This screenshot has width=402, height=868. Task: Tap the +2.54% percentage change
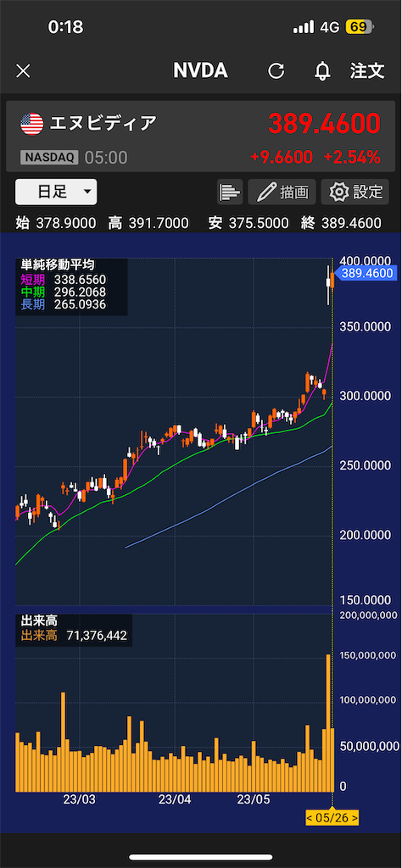point(352,157)
